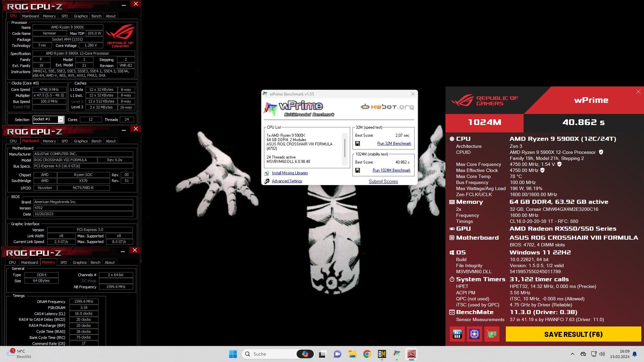Click the Core Voltage value 1.280 V
Image resolution: width=644 pixels, height=362 pixels.
91,45
